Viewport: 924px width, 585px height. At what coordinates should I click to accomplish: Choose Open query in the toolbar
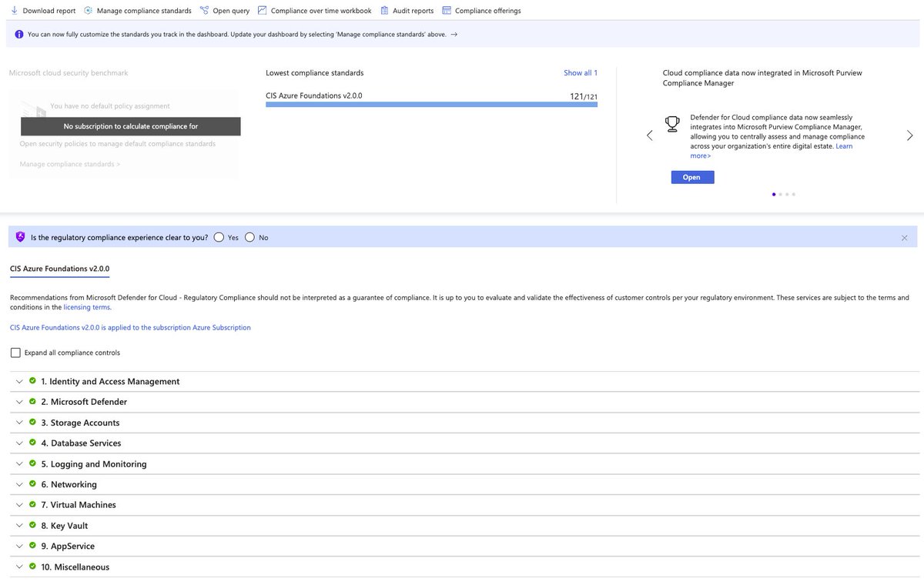pos(225,11)
